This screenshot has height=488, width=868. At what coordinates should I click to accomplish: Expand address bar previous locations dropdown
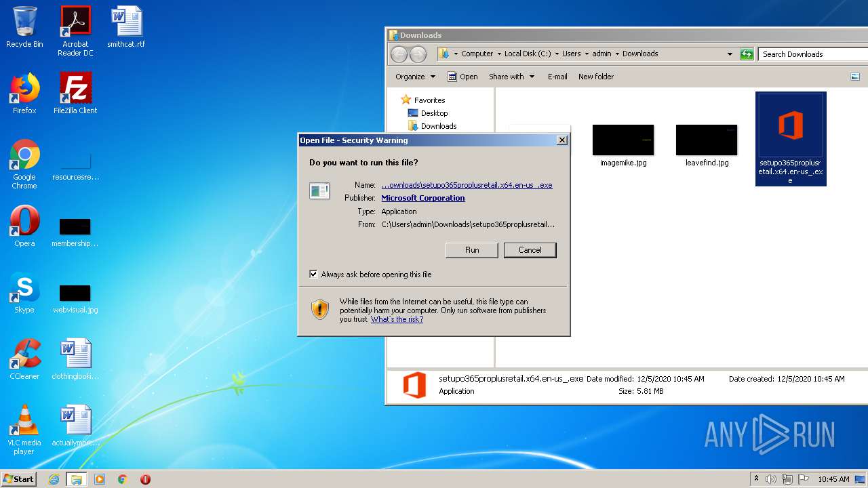point(730,54)
